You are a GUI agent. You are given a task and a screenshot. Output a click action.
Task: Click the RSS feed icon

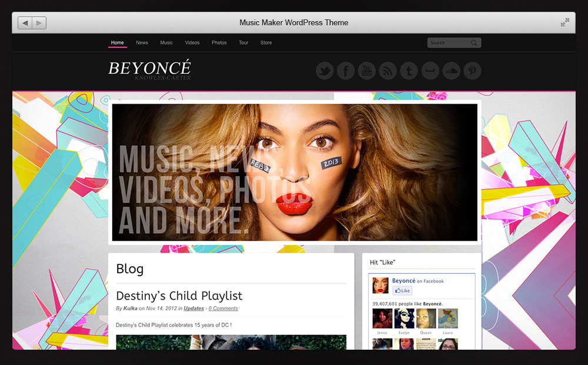pos(387,71)
